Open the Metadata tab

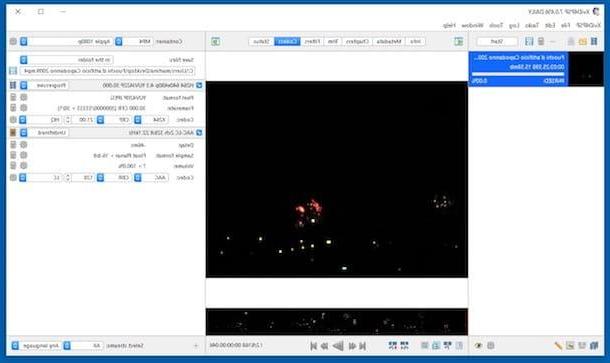click(389, 41)
